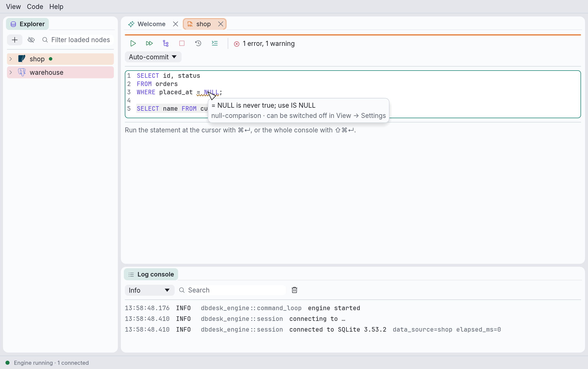This screenshot has height=369, width=588.
Task: Click the 'SELECT id, status' editor line
Action: point(168,76)
